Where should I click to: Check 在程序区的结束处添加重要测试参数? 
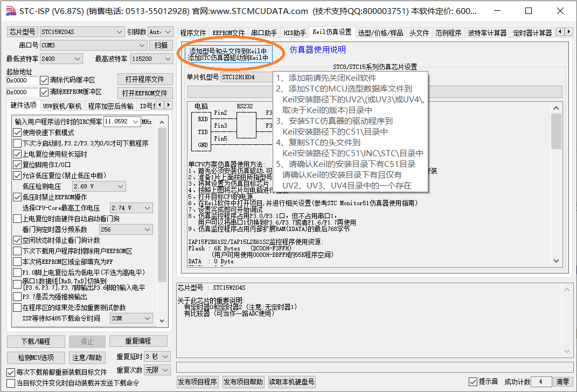click(x=17, y=307)
